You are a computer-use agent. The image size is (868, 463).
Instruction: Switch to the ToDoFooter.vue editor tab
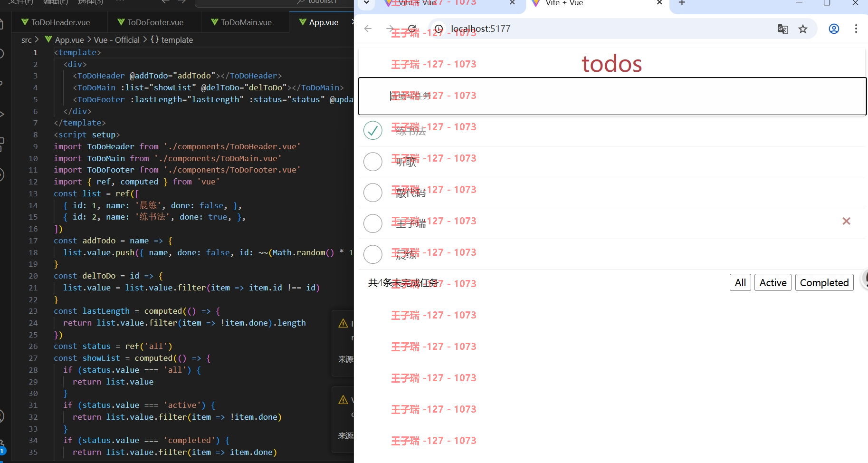(x=150, y=22)
